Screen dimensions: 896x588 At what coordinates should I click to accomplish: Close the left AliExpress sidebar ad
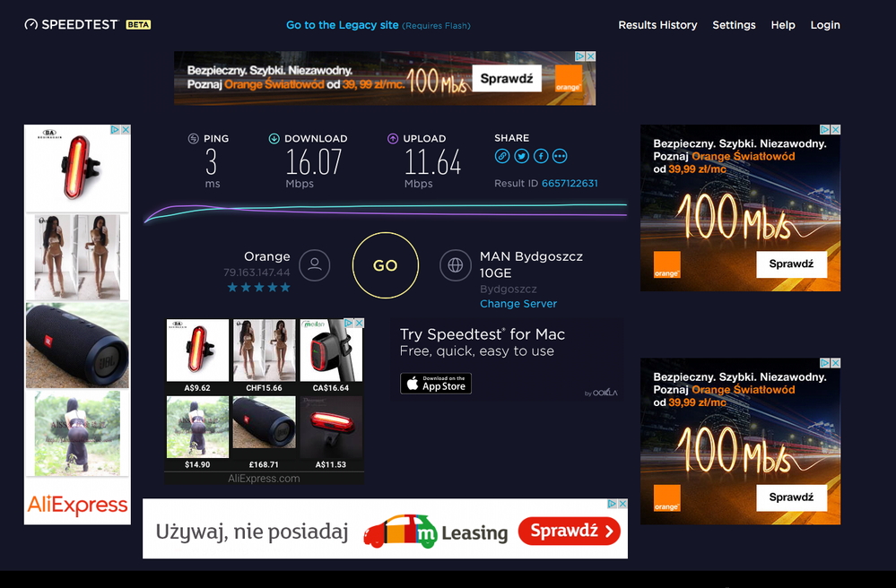tap(126, 130)
